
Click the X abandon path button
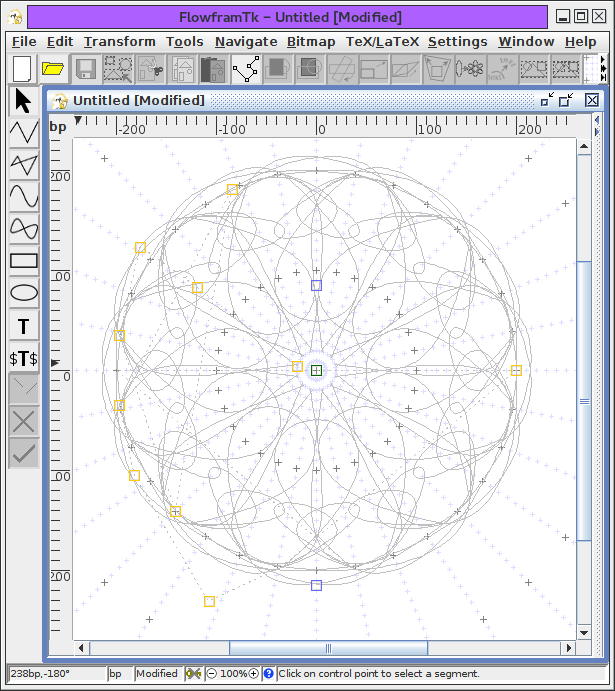(x=24, y=422)
